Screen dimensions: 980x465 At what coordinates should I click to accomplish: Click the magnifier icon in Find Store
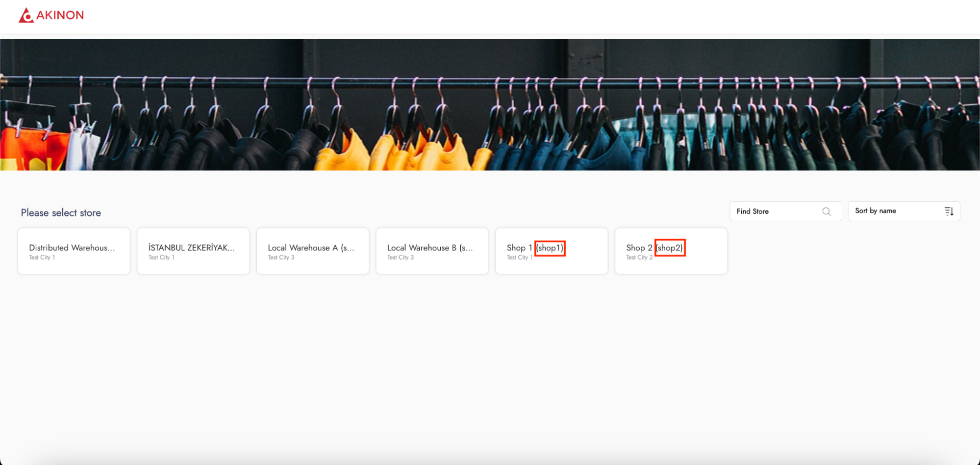coord(826,211)
